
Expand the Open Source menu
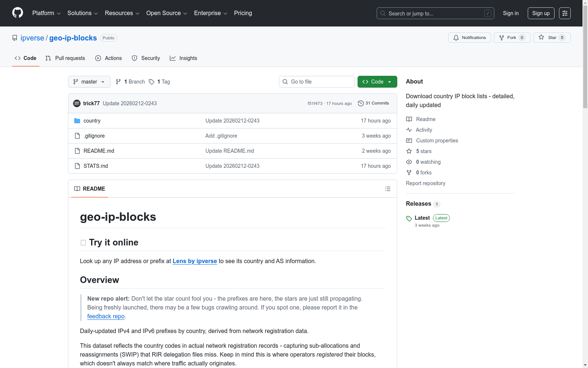click(x=167, y=13)
